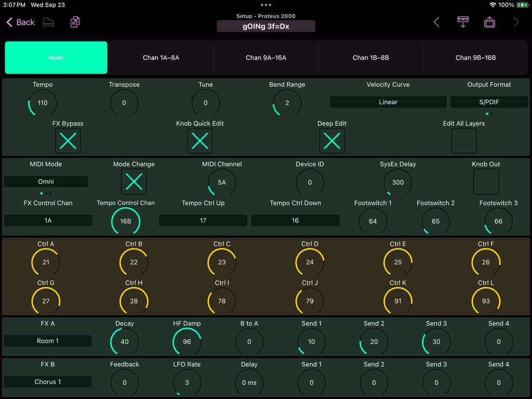Click Footswitch 3 knob 66

[498, 221]
